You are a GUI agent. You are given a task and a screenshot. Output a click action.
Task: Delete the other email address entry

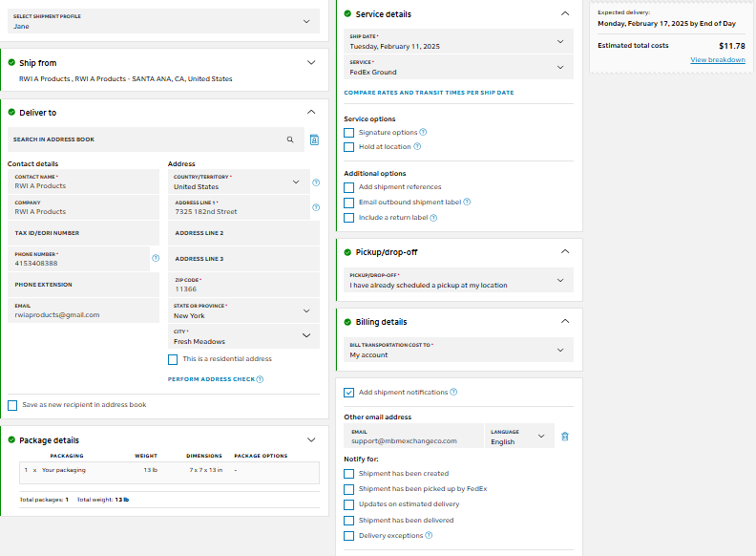tap(565, 437)
